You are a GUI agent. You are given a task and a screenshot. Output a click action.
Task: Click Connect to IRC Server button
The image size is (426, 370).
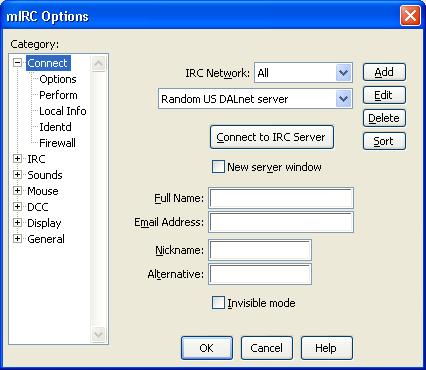[x=272, y=137]
